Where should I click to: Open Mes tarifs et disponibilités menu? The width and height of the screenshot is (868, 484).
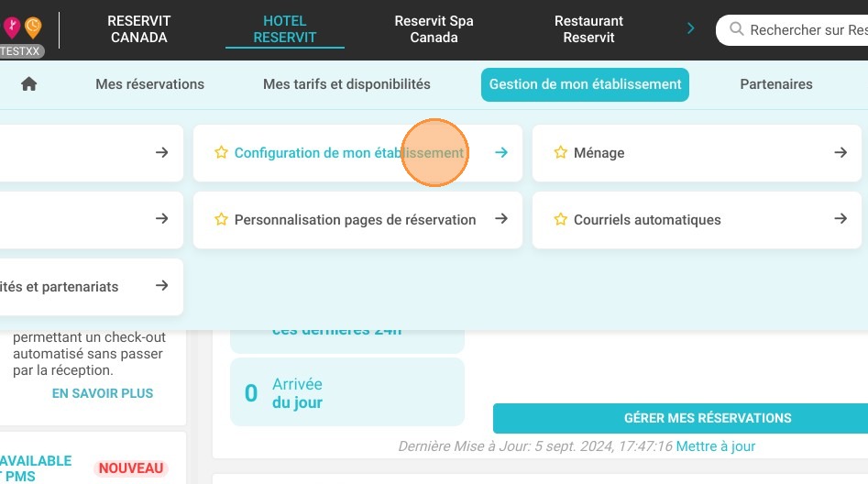point(346,84)
